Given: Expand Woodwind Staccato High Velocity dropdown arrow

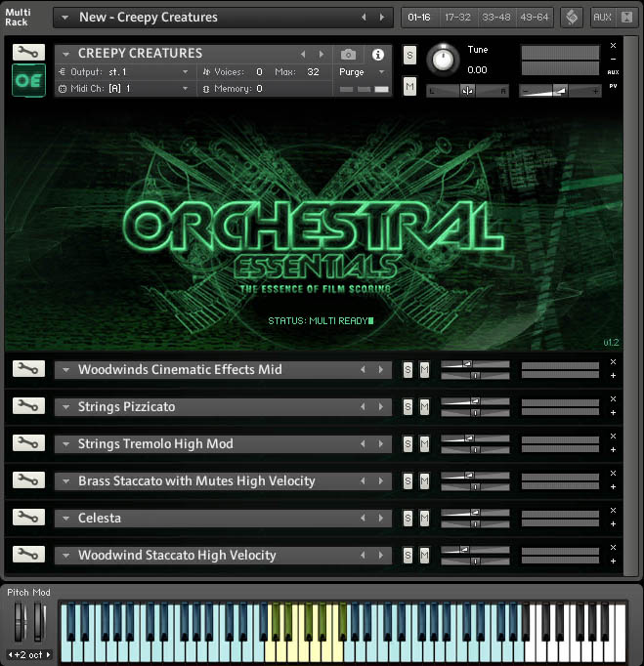Looking at the screenshot, I should [65, 555].
